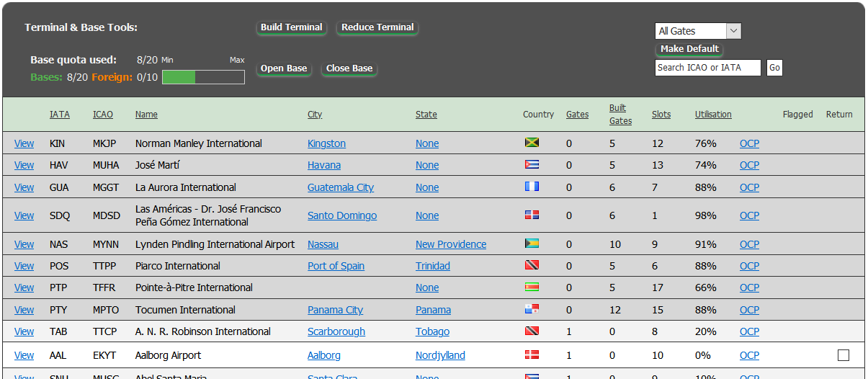Click the Panama flag icon for Tocumen
Viewport: 868px width, 379px height.
(532, 309)
